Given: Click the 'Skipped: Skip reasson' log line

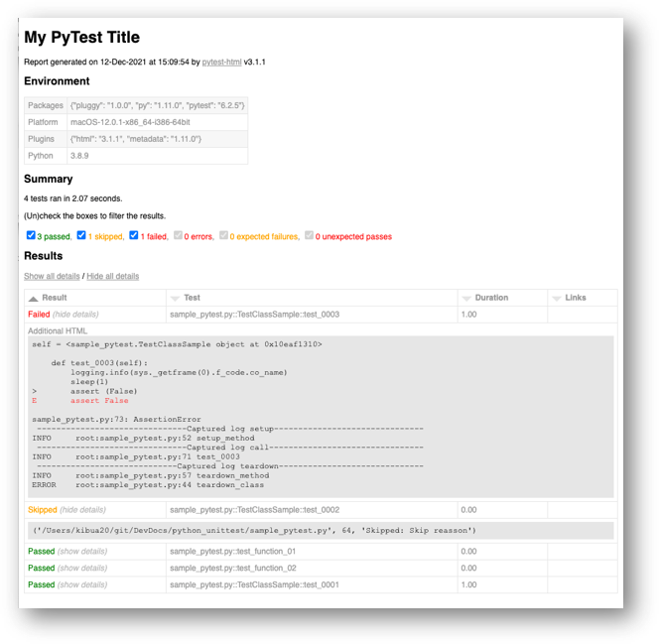Looking at the screenshot, I should (254, 531).
